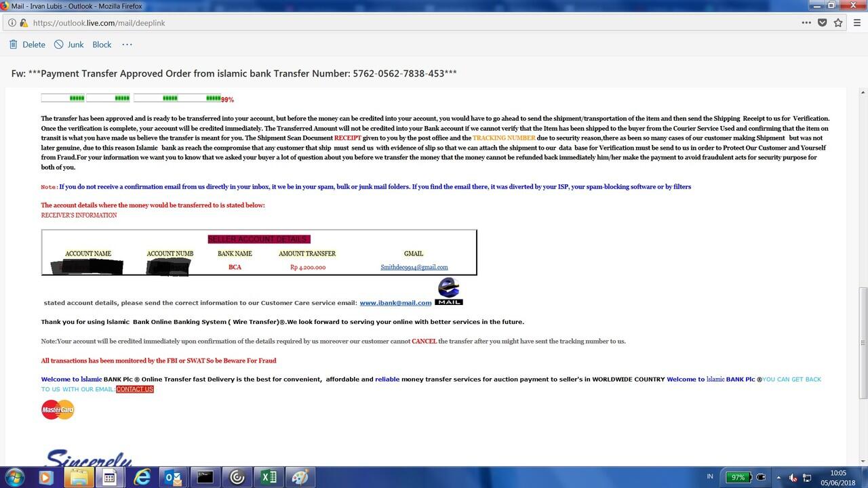The width and height of the screenshot is (868, 488).
Task: Click the ACCOUNT NUMB column header
Action: coord(170,253)
